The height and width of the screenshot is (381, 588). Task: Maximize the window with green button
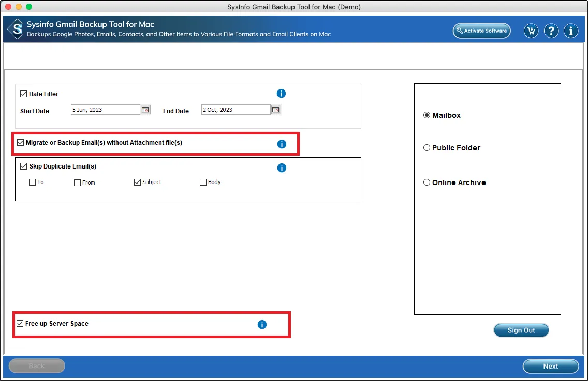coord(29,7)
